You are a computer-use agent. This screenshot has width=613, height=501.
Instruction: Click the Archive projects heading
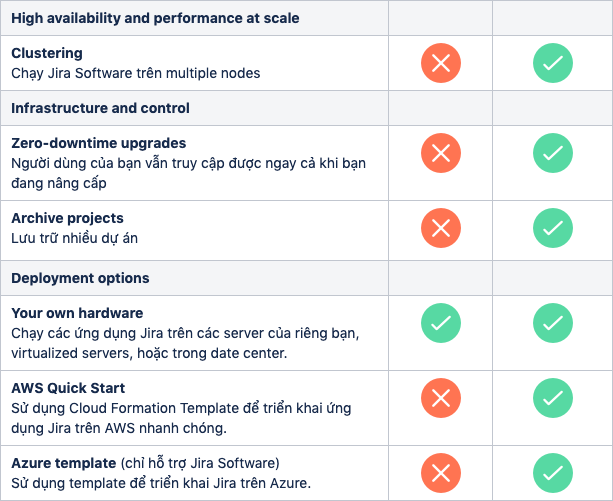pyautogui.click(x=67, y=218)
